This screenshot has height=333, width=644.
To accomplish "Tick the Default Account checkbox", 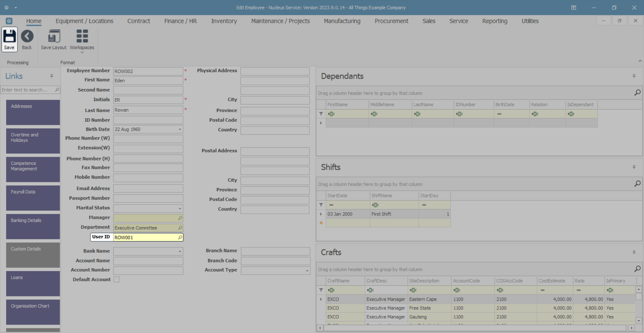I will coord(117,280).
